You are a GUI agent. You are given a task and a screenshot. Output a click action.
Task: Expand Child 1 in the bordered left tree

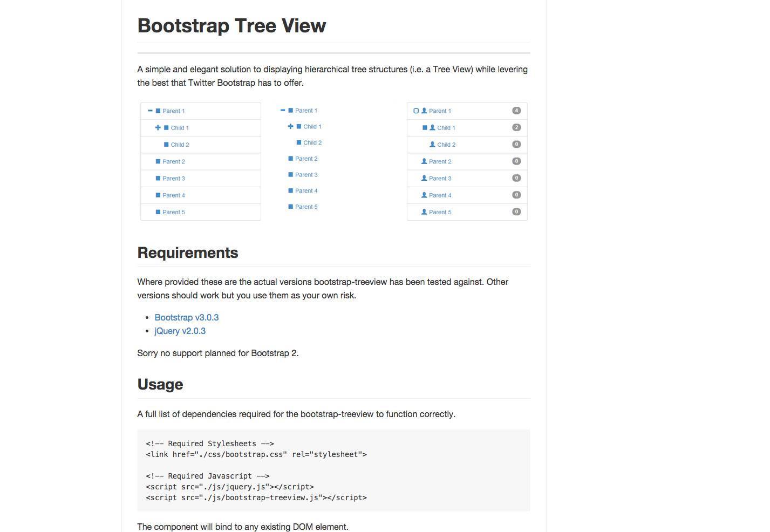158,128
